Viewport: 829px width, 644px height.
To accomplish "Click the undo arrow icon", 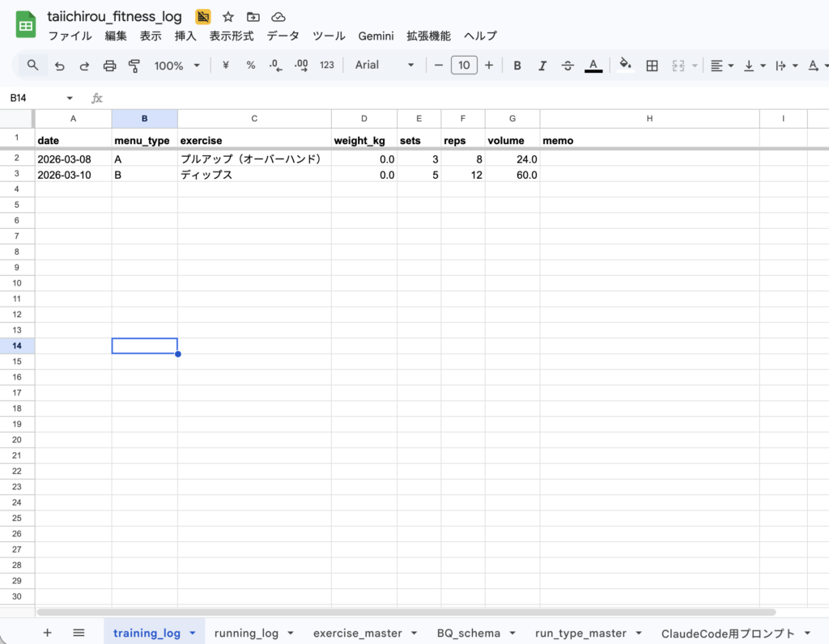I will [x=60, y=66].
